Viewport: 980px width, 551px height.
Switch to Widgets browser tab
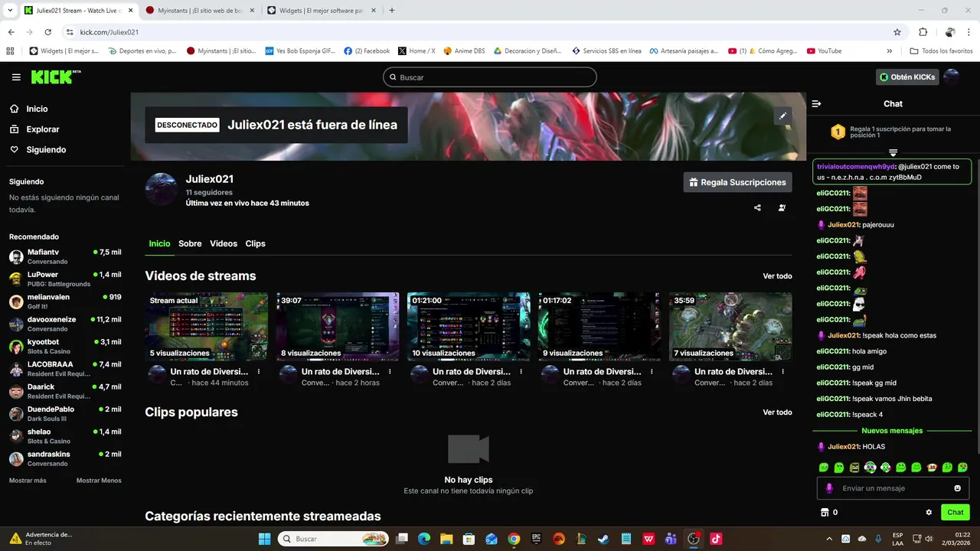[x=322, y=11]
